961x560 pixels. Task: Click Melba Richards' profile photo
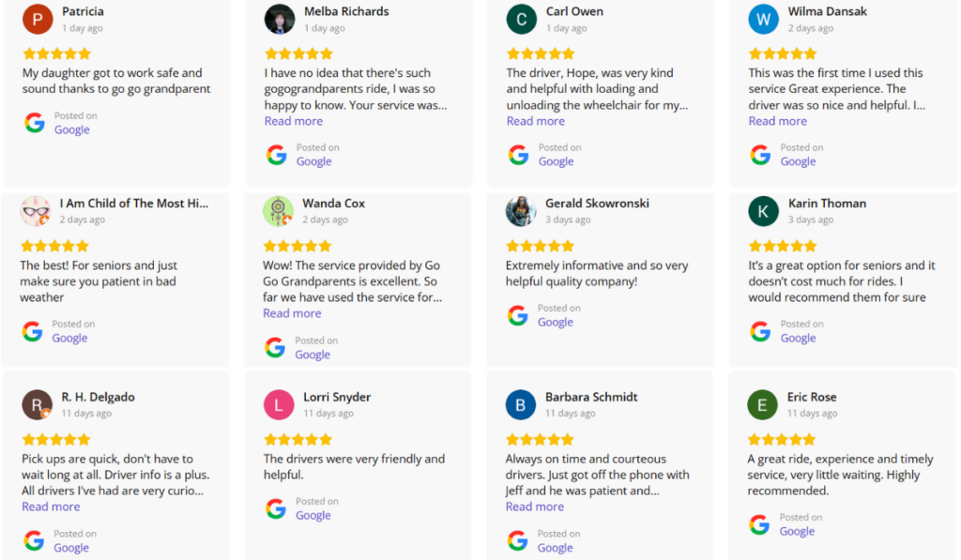point(280,19)
